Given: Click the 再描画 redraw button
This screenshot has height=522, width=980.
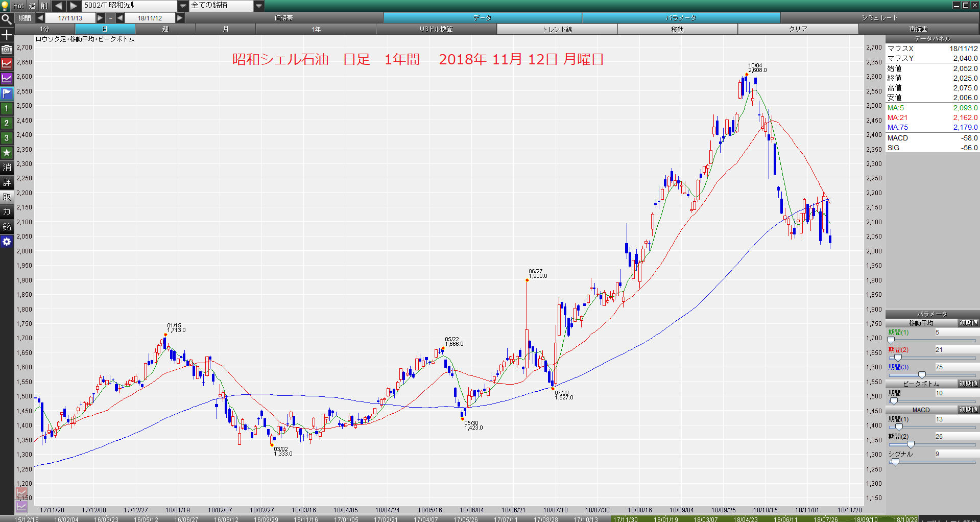Looking at the screenshot, I should pos(919,29).
